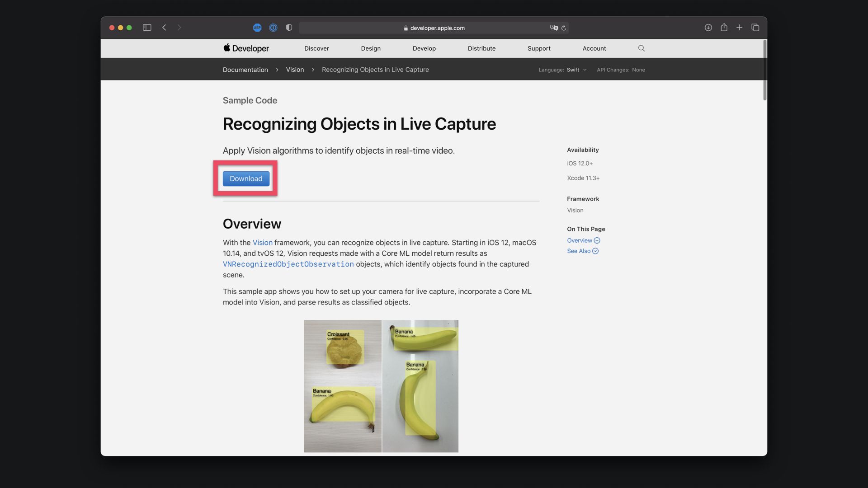Show the downloads list icon

(x=708, y=28)
